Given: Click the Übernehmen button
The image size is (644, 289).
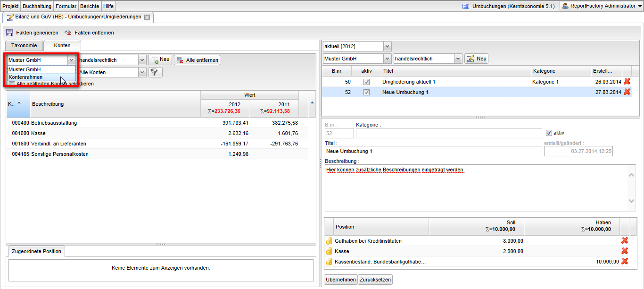Looking at the screenshot, I should click(340, 280).
